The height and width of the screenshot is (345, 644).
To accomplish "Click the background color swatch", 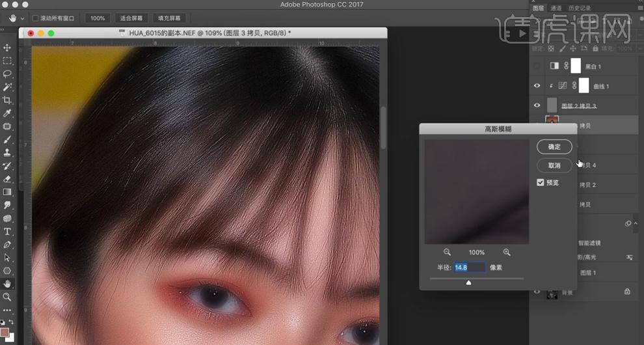I will point(10,338).
